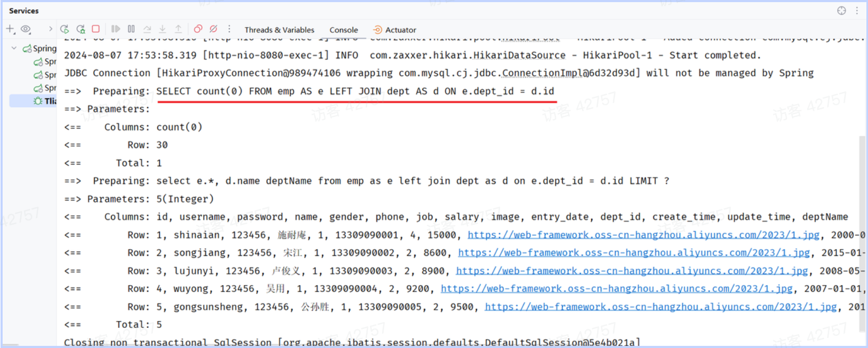Click the crosshair navigate icon in Services header
868x348 pixels.
[x=842, y=11]
